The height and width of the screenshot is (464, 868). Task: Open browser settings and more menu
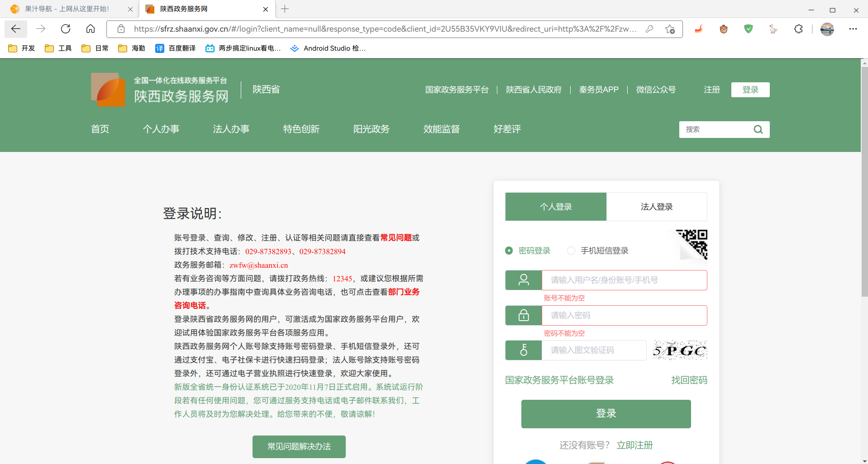(853, 29)
